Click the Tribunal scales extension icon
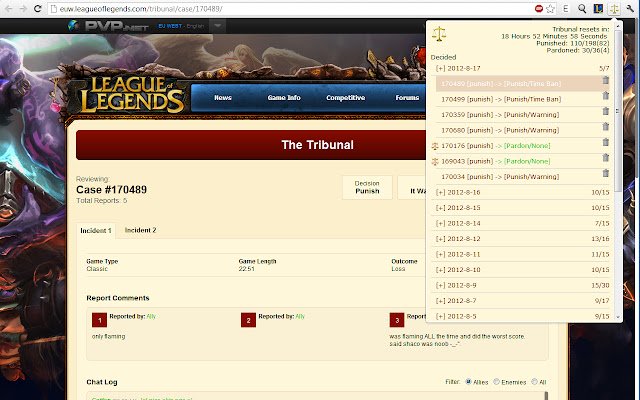640x400 pixels. [x=614, y=9]
